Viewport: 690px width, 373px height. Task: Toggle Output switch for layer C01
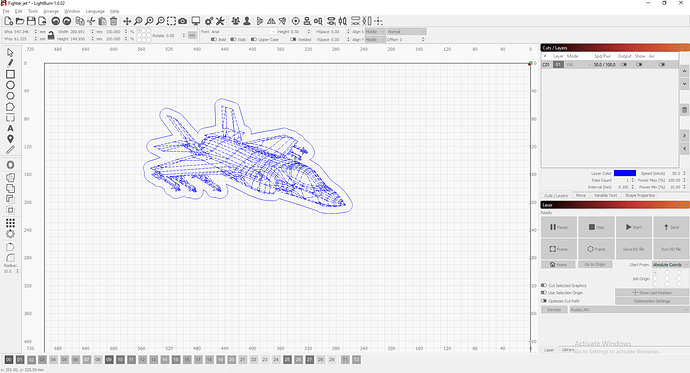pos(624,65)
